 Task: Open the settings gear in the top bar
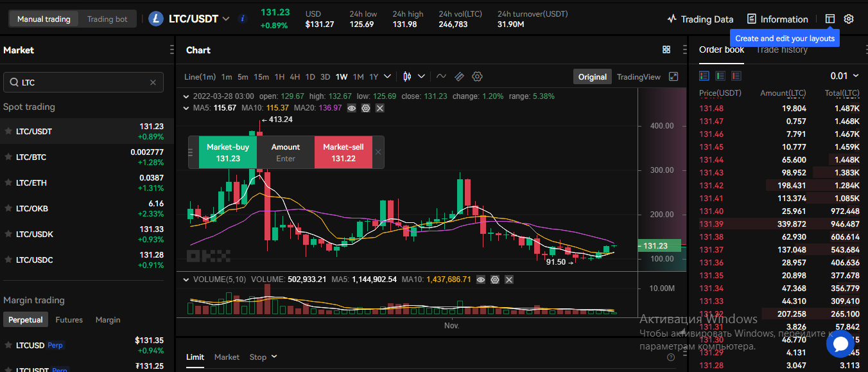[x=849, y=19]
